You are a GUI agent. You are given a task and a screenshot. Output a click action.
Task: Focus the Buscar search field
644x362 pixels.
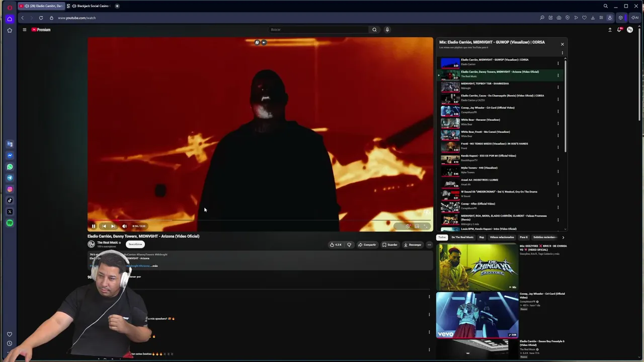[x=318, y=30]
